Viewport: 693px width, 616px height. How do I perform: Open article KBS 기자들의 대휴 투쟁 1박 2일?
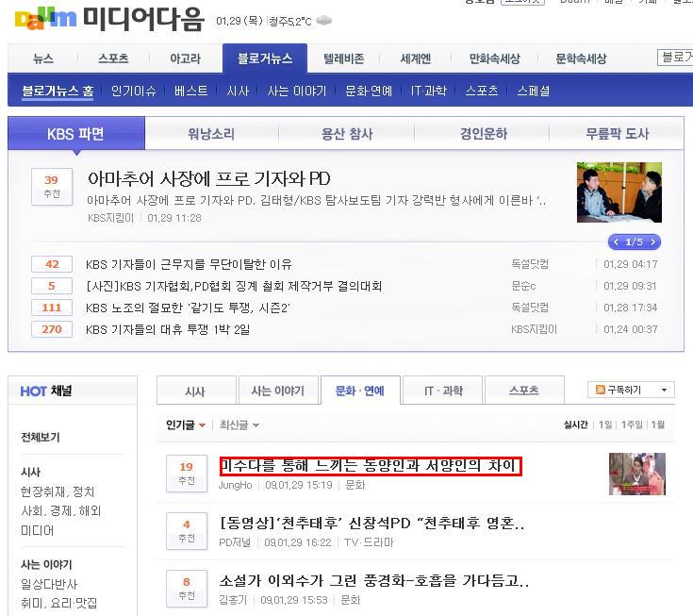pos(168,329)
